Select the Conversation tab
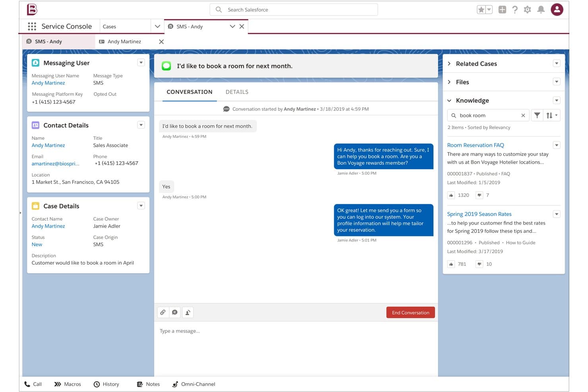This screenshot has width=588, height=392. 190,92
